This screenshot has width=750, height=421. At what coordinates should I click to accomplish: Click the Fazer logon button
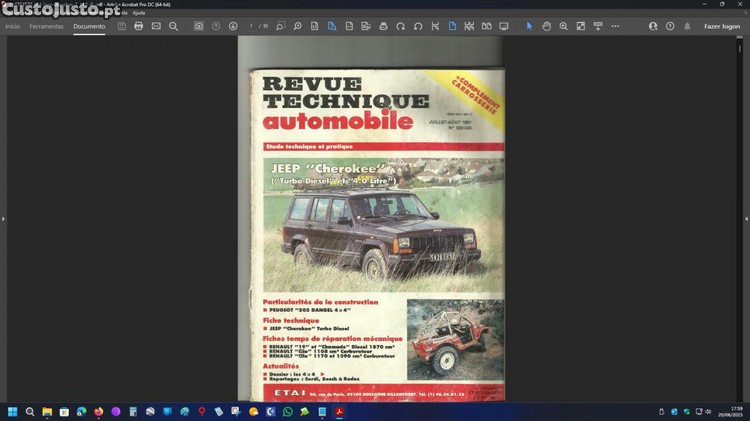coord(721,26)
